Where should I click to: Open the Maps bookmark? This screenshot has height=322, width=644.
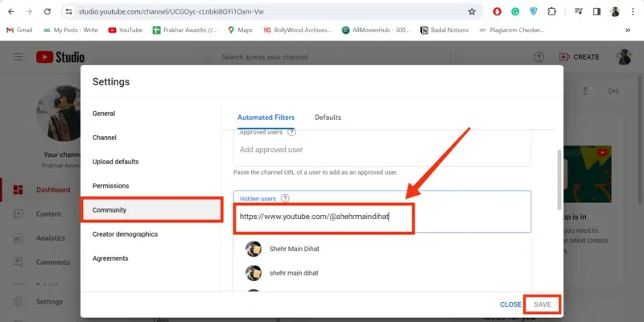[240, 30]
